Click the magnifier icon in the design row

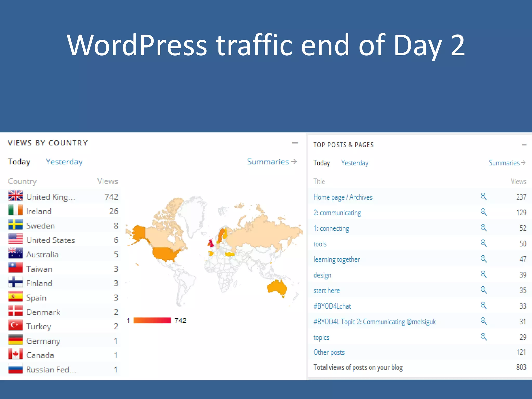[483, 274]
